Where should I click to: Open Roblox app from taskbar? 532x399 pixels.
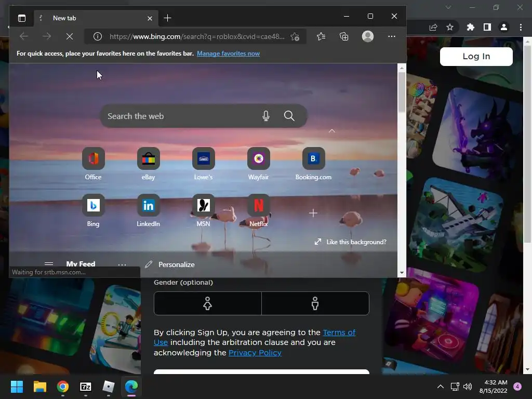click(x=109, y=387)
